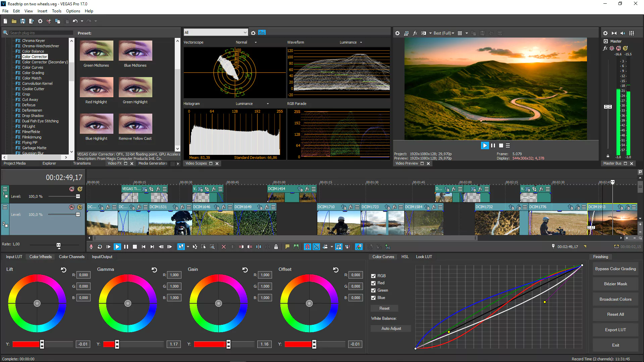Viewport: 644px width, 362px height.
Task: Select the Color Corrector effect in the plug-in list
Action: point(35,57)
